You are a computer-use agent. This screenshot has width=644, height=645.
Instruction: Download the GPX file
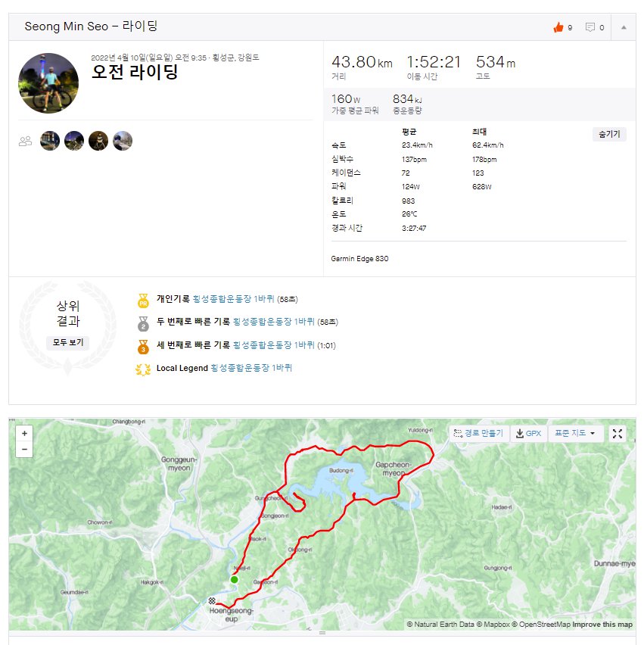[529, 433]
